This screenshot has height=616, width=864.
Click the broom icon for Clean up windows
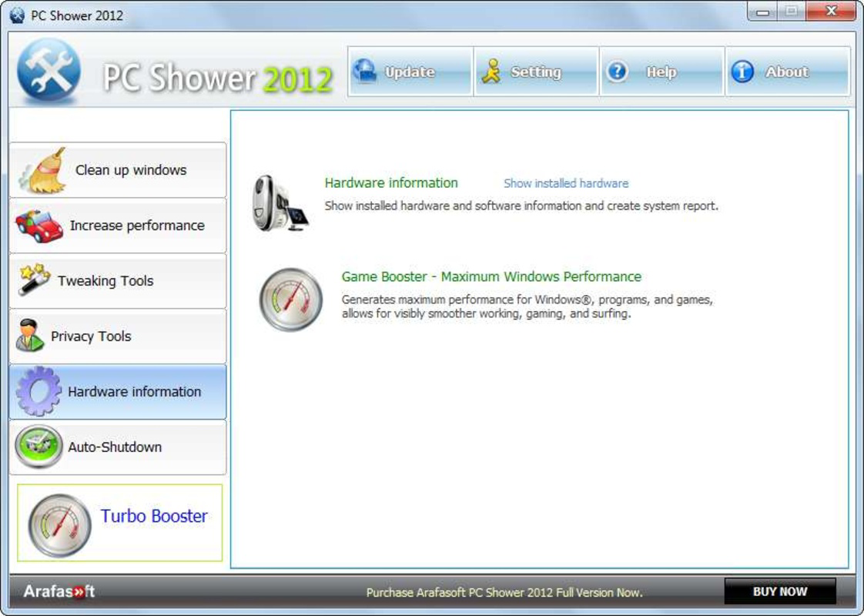click(42, 171)
